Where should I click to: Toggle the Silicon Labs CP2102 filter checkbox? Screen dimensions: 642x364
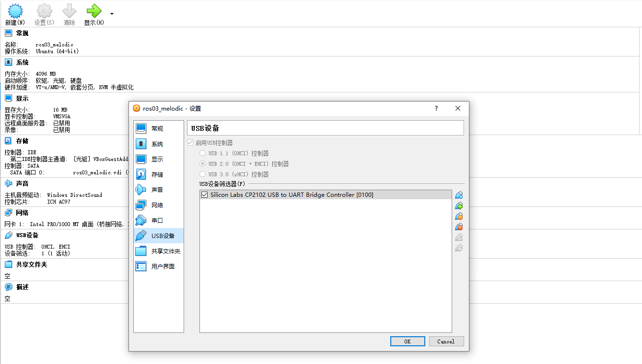(x=205, y=195)
